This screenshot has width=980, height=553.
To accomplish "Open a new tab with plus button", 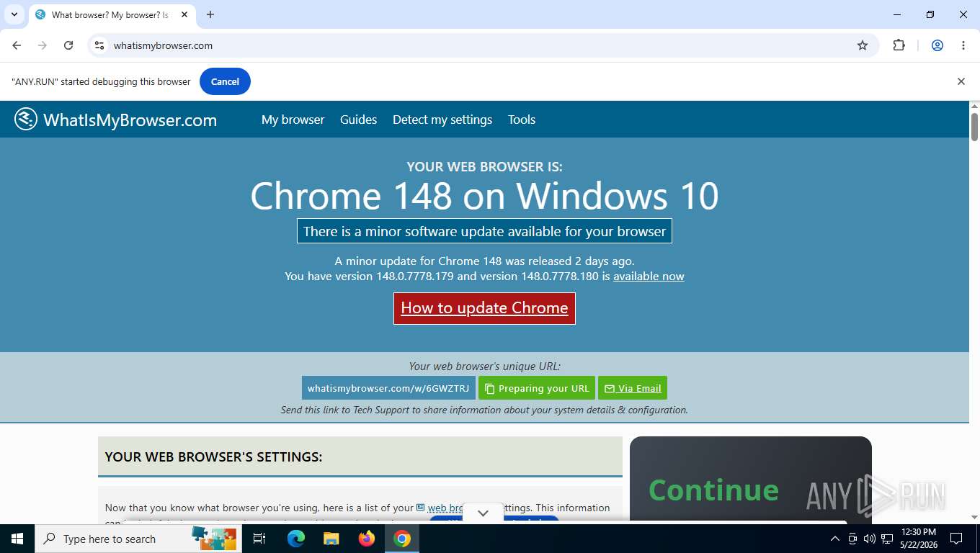I will (x=210, y=14).
